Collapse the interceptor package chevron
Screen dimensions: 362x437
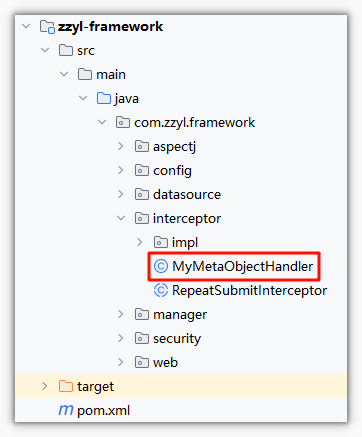[121, 218]
